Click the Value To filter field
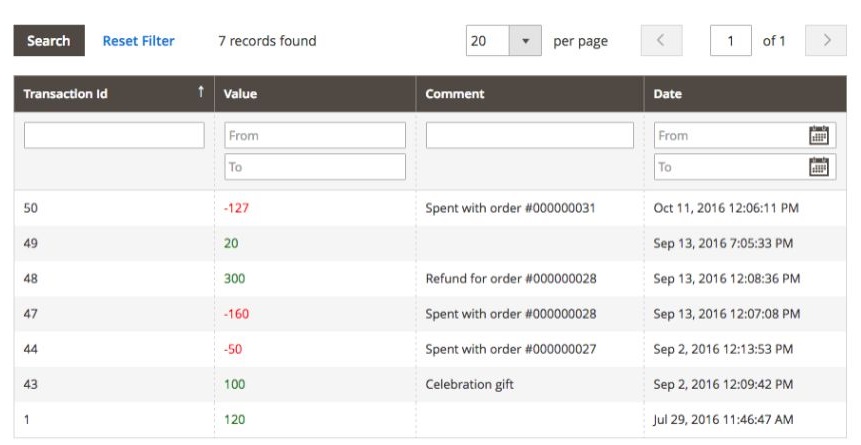 pyautogui.click(x=315, y=167)
